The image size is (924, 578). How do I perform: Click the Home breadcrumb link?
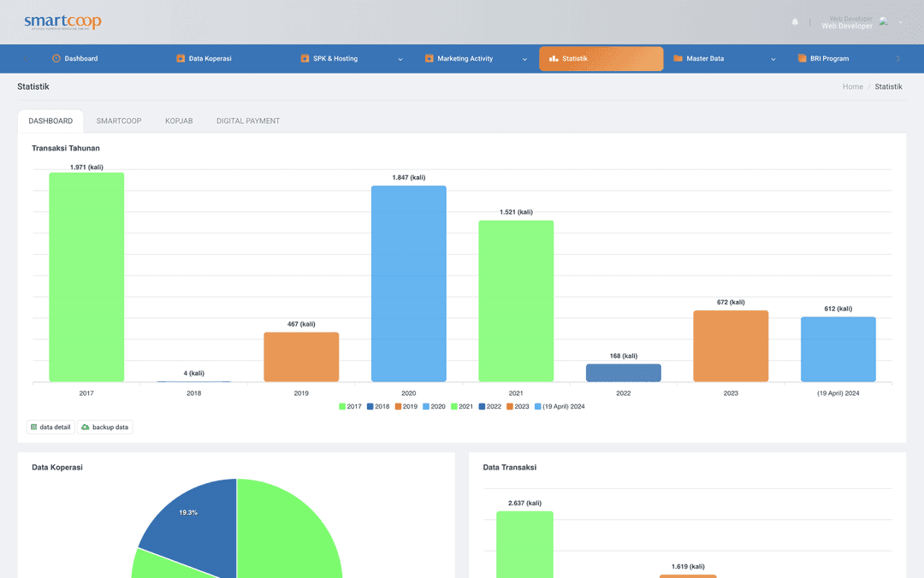(x=852, y=86)
